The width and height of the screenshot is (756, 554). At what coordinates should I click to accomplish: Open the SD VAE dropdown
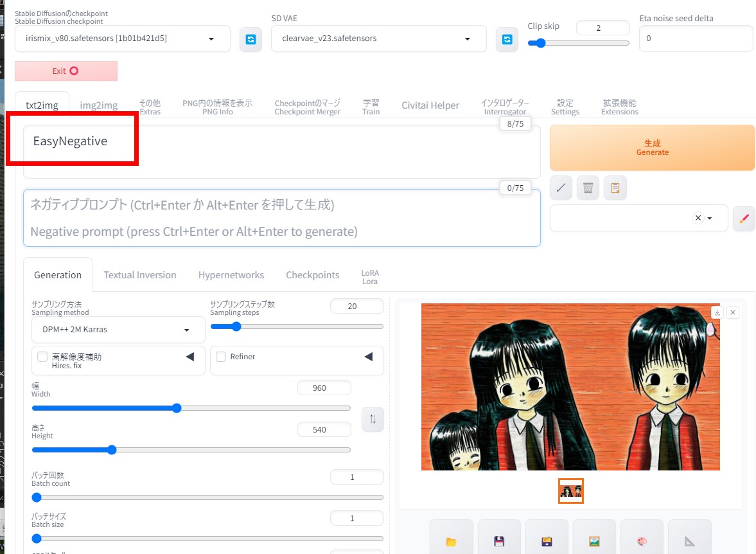[379, 39]
